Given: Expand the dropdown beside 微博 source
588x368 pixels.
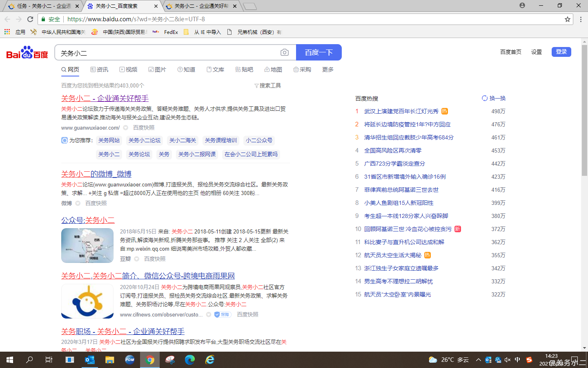Looking at the screenshot, I should (x=78, y=203).
